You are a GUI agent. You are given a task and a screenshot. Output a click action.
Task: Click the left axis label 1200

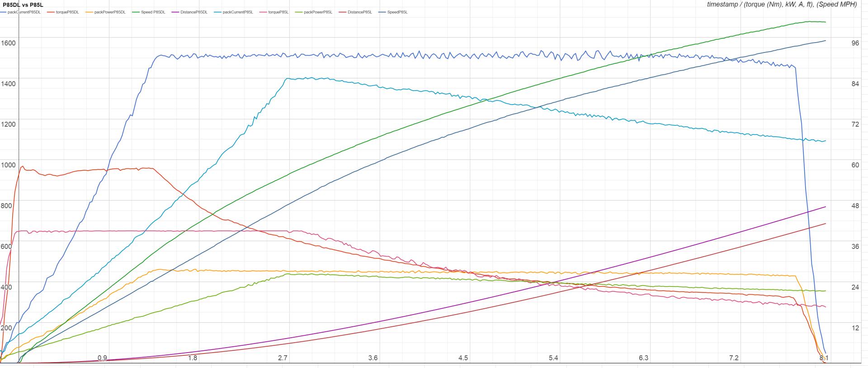pyautogui.click(x=8, y=124)
